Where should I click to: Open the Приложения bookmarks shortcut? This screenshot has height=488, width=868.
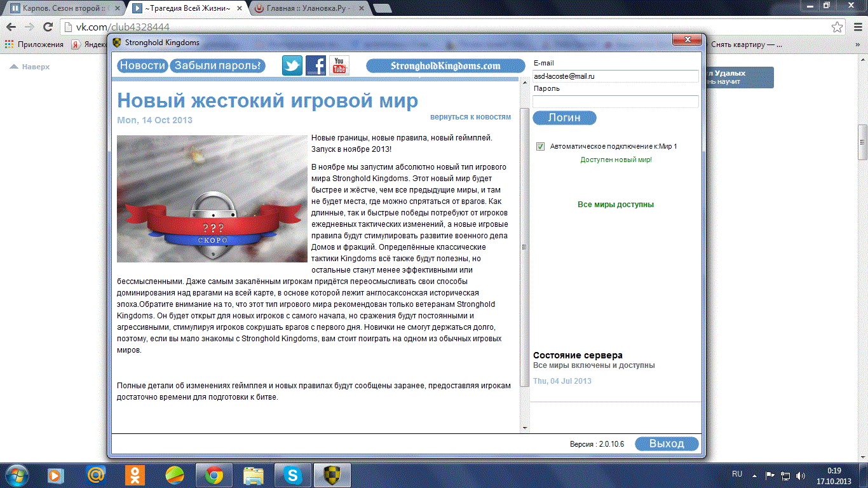(34, 44)
